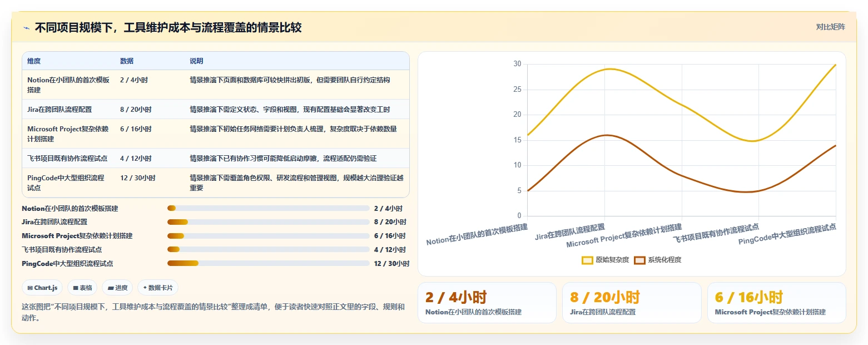Screen dimensions: 868x345
Task: Click the 维度 column header
Action: [34, 61]
